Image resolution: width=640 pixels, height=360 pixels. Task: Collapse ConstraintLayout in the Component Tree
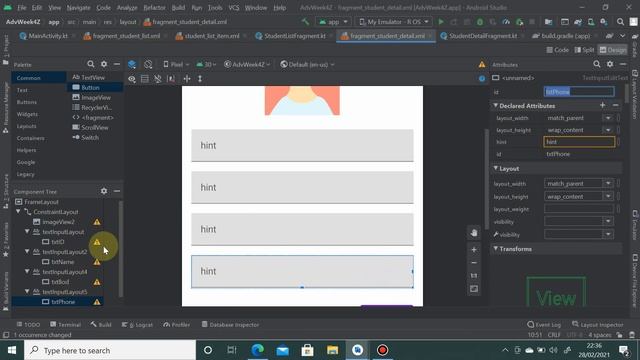point(18,212)
